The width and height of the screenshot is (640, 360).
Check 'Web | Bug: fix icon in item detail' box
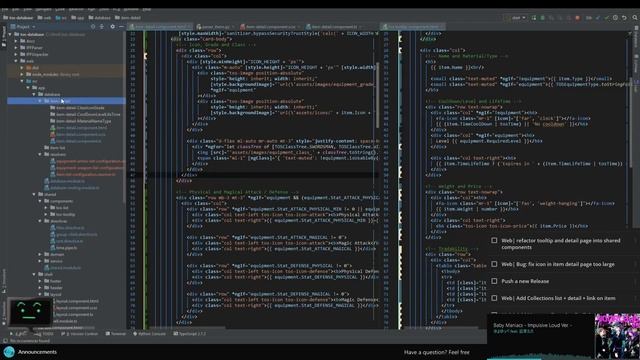point(494,264)
